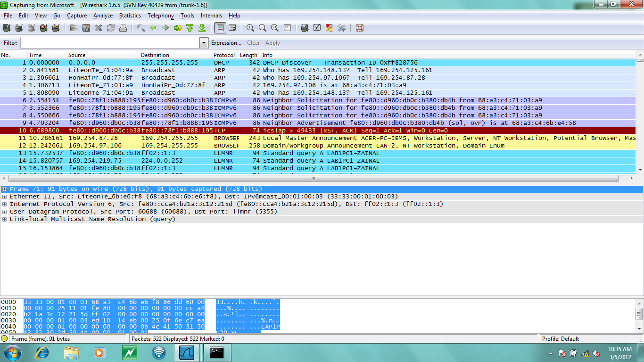Open the Telephony menu

[160, 16]
